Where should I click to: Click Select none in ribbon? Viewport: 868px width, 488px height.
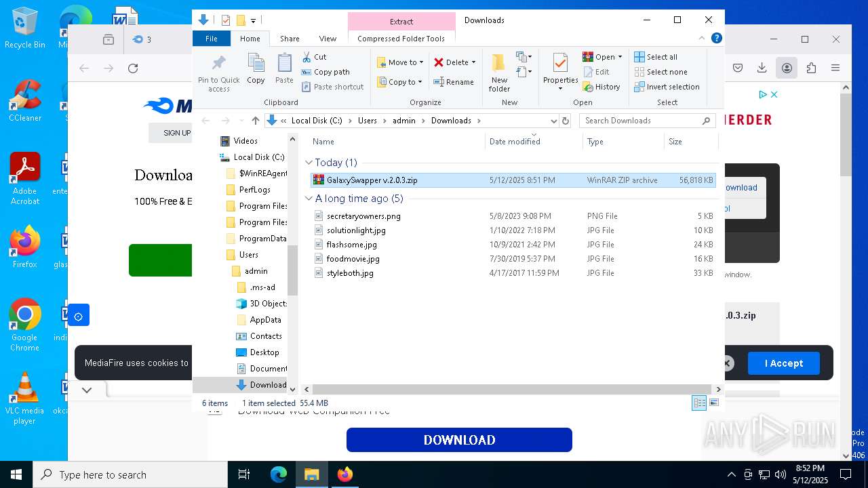[660, 72]
